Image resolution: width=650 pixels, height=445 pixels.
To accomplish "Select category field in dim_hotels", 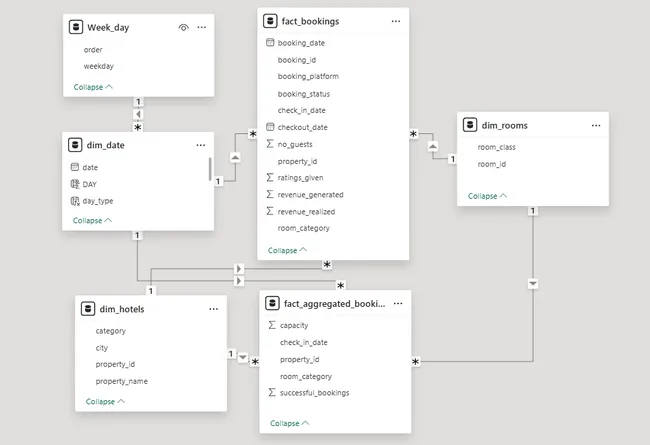I will coord(111,331).
